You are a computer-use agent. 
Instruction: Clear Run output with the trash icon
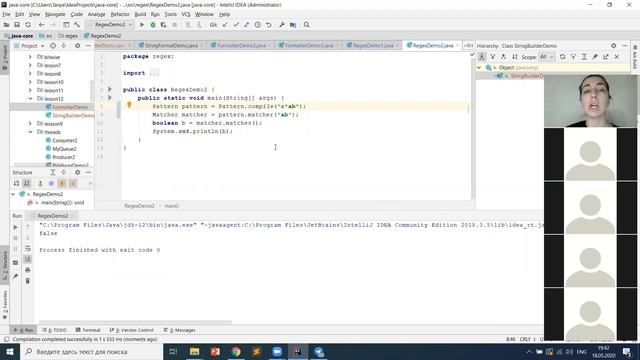(28, 281)
